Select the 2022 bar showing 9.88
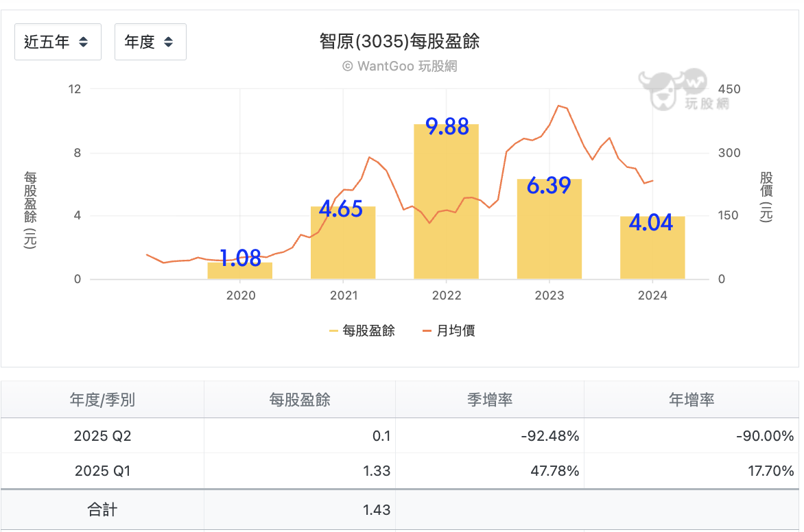This screenshot has width=804, height=532. [446, 202]
